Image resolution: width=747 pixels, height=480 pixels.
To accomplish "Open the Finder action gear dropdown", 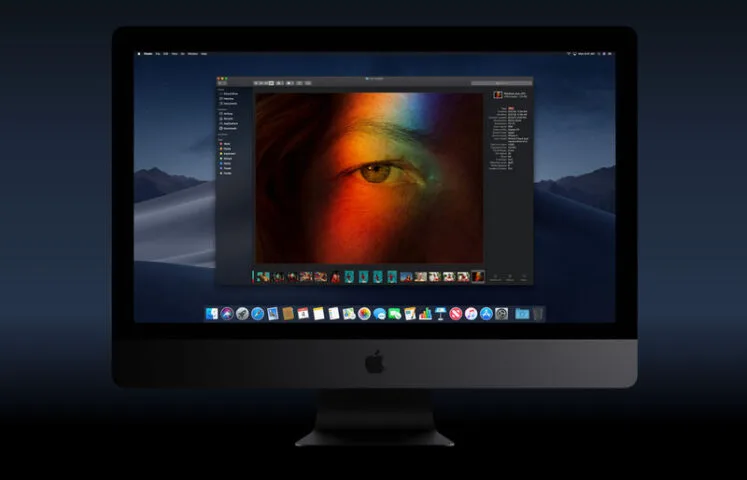I will (x=290, y=83).
